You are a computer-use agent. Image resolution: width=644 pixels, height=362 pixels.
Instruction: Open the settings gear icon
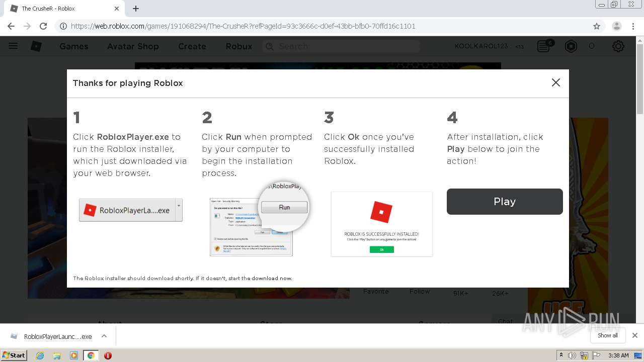618,46
